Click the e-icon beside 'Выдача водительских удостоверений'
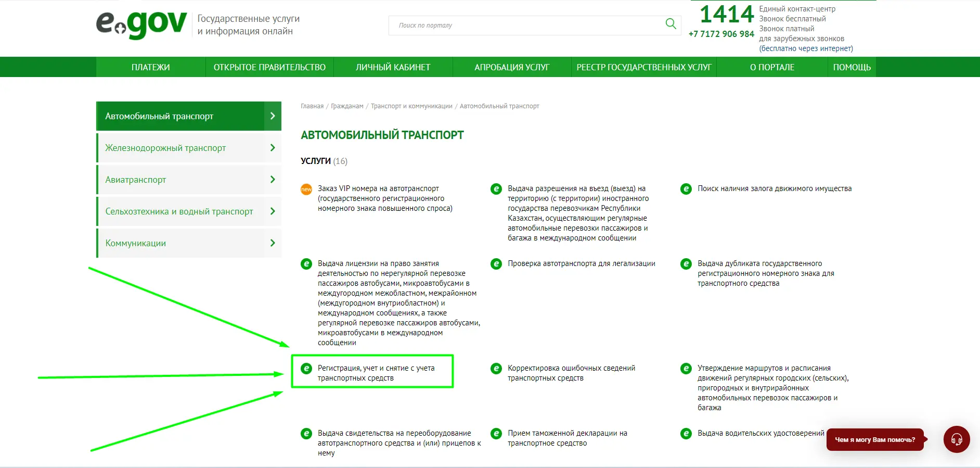This screenshot has width=980, height=468. (x=686, y=434)
